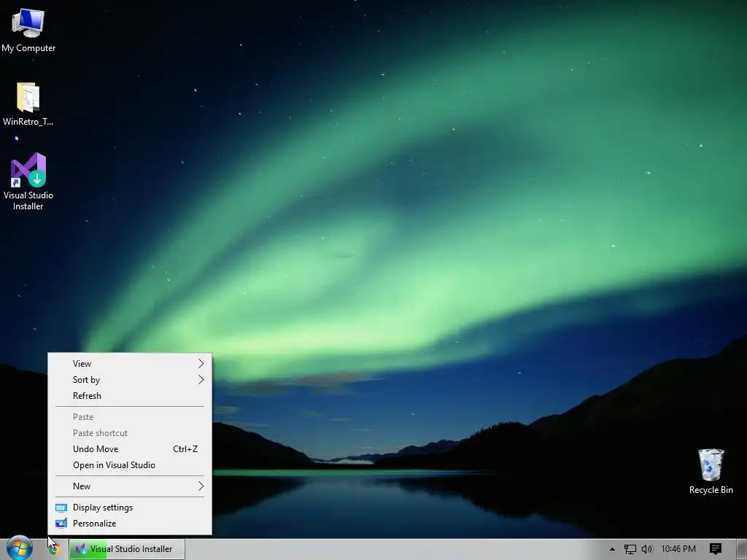
Task: Expand the Sort by submenu
Action: (x=130, y=379)
